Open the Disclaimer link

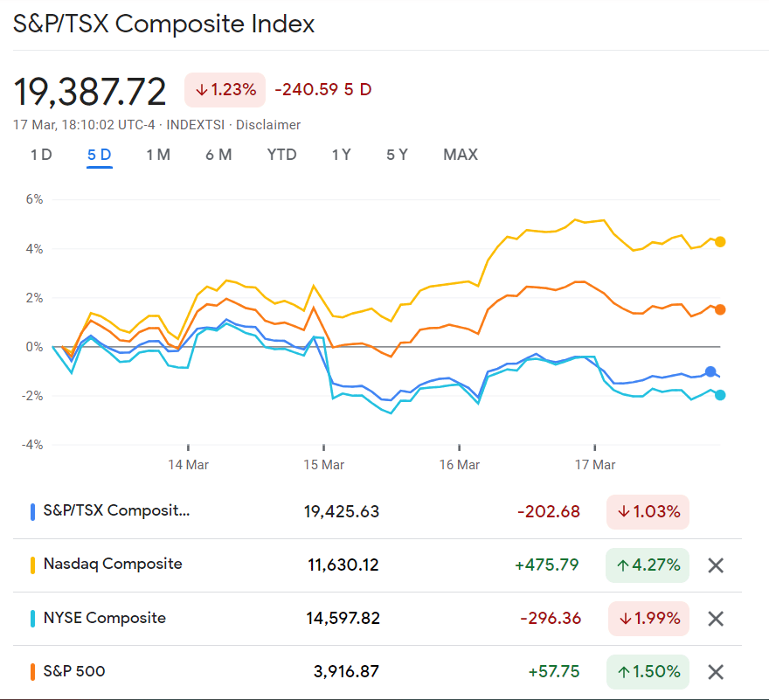pyautogui.click(x=268, y=125)
